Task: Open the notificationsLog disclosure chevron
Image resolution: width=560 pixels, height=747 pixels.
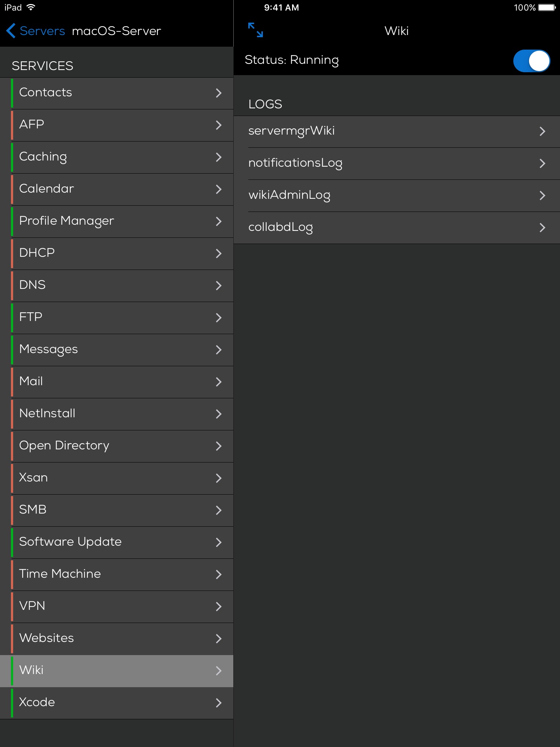Action: click(542, 163)
